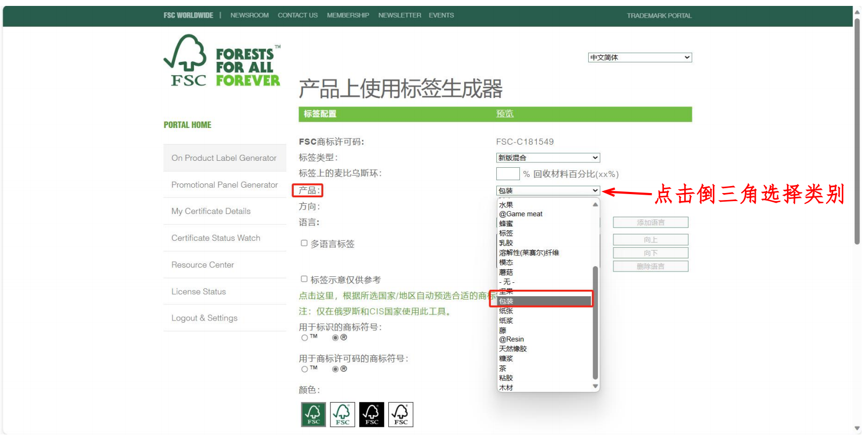Select ® radio under 用于标识的商标符号
The width and height of the screenshot is (868, 442).
(x=335, y=338)
